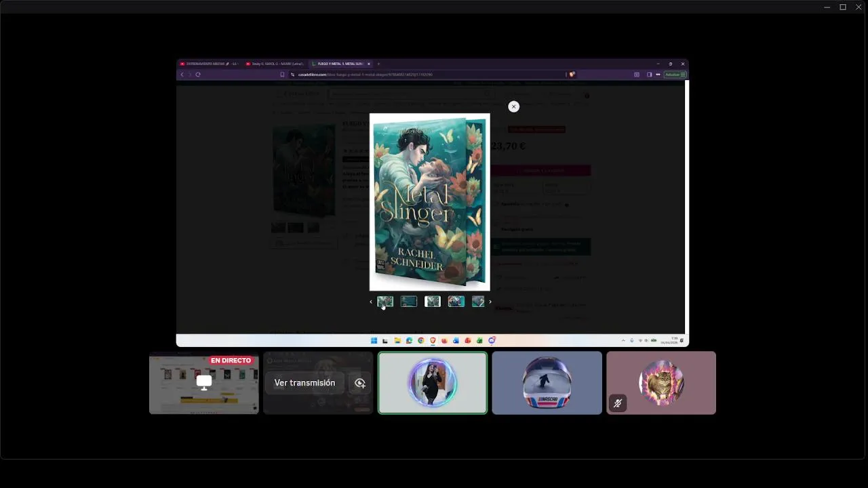868x488 pixels.
Task: Click the Actualizar browser update button
Action: coord(675,75)
